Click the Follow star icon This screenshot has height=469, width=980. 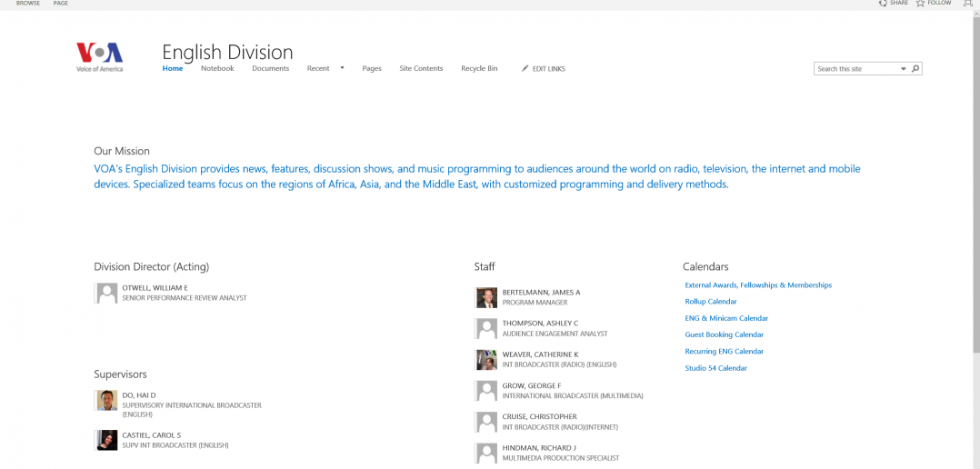[920, 3]
